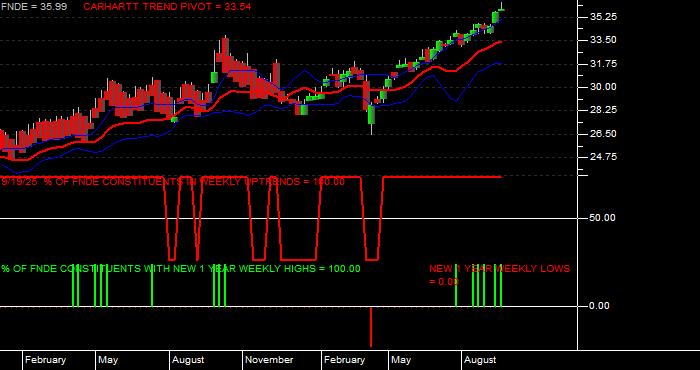The width and height of the screenshot is (700, 370).
Task: Select the new 1 year weekly highs label
Action: click(x=180, y=269)
